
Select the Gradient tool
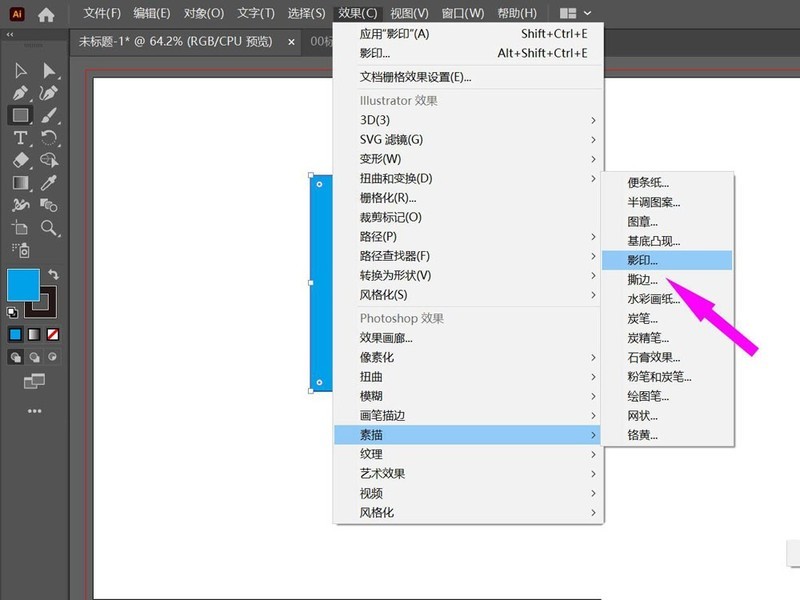tap(20, 182)
